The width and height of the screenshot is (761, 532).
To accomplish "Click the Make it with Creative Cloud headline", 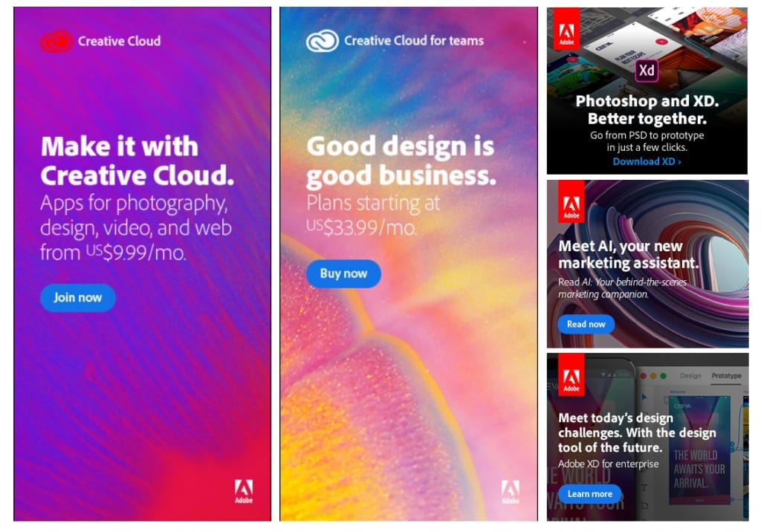I will coord(137,160).
